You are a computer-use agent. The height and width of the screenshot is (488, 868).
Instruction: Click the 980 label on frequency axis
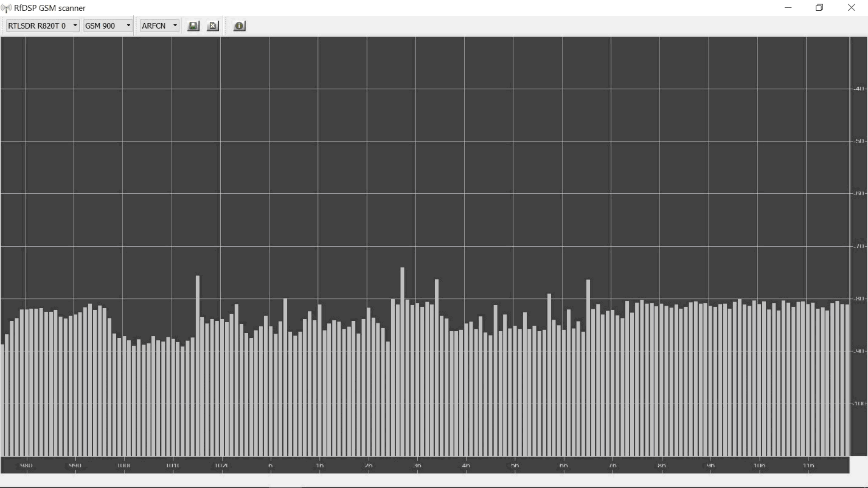click(26, 466)
